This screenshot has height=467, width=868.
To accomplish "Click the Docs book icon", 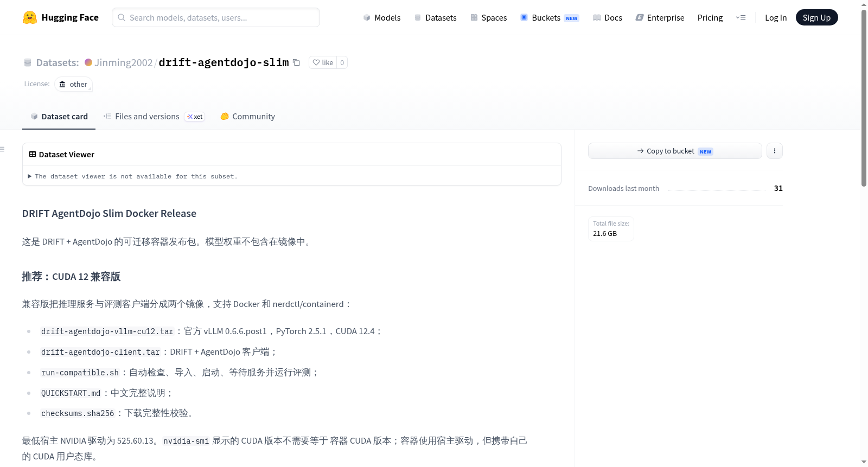I will point(597,18).
